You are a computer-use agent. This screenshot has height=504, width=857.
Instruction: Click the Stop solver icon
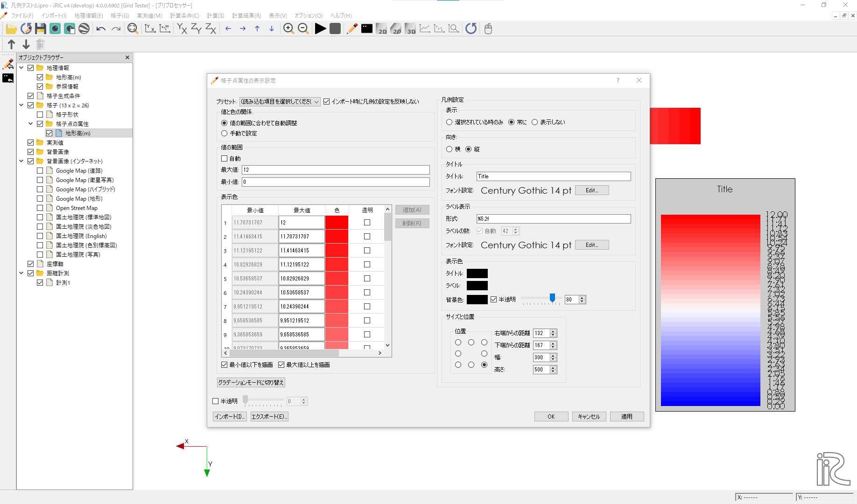pos(335,28)
